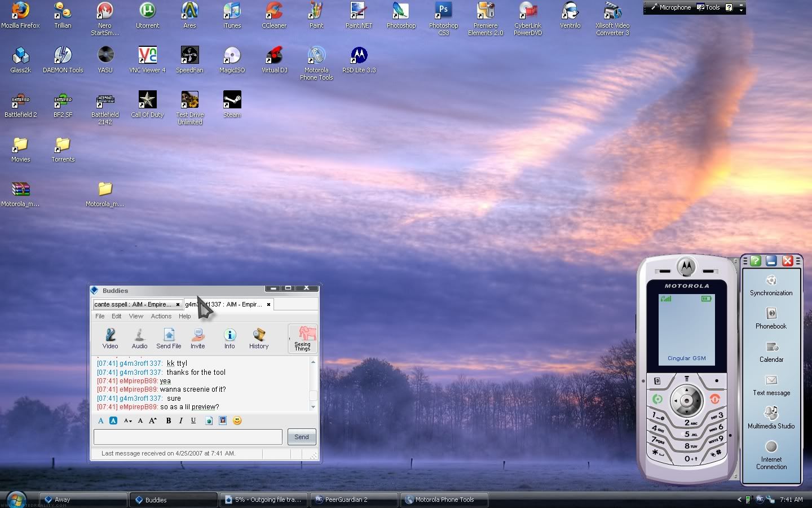Toggle bold formatting in chat

click(x=168, y=421)
